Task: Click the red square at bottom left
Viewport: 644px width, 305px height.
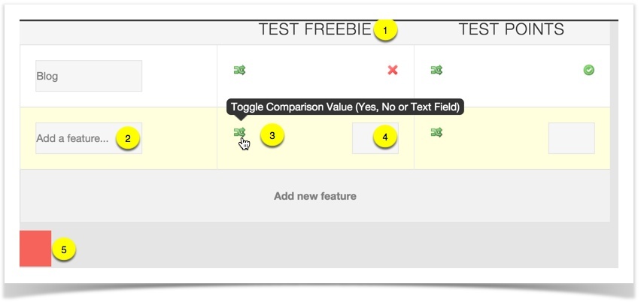Action: coord(35,249)
